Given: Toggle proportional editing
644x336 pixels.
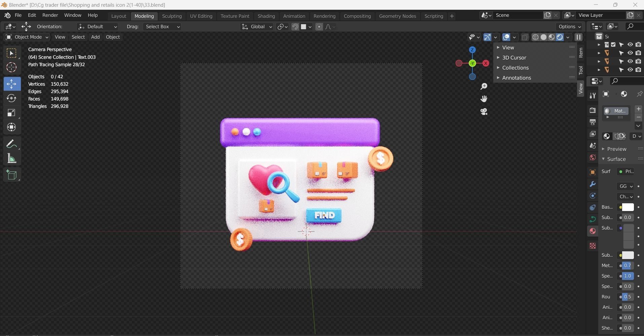Looking at the screenshot, I should [319, 27].
